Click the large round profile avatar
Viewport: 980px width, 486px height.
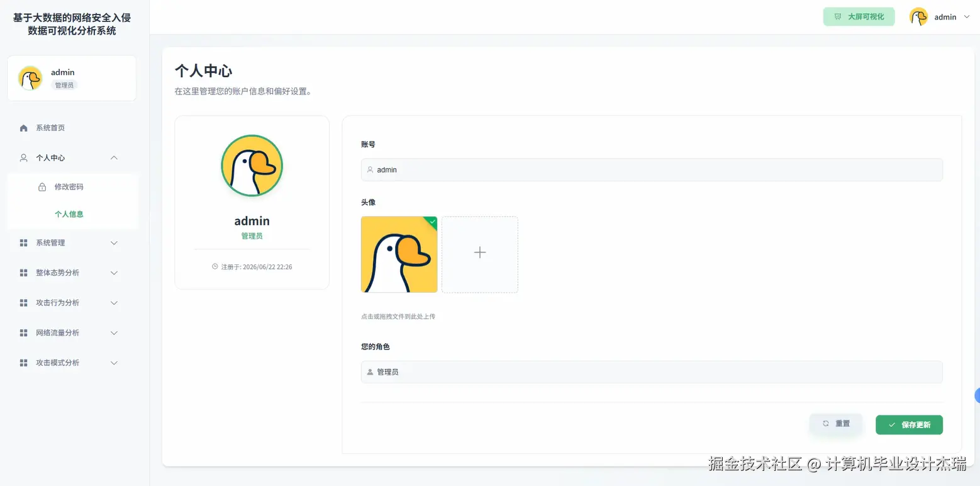click(x=252, y=166)
